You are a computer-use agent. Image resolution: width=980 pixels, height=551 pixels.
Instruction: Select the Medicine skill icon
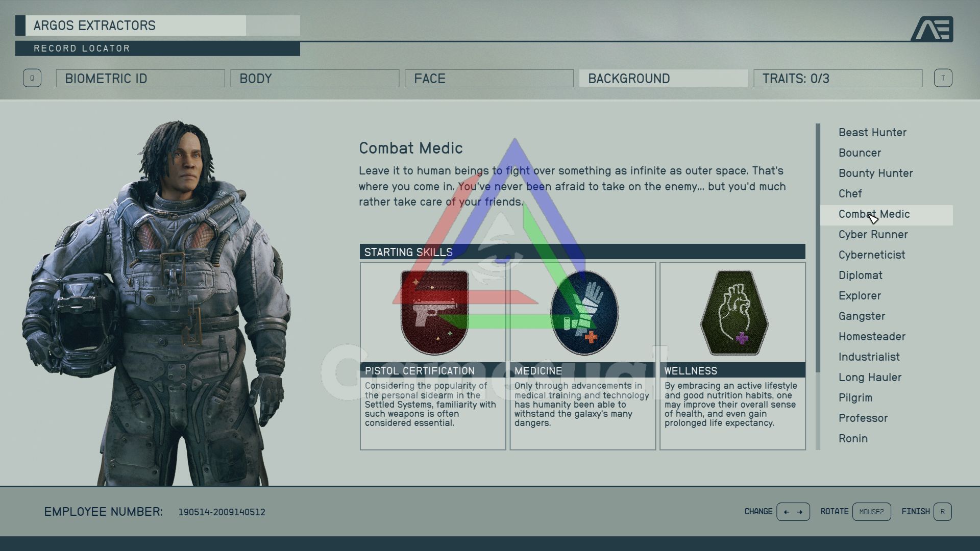[582, 312]
